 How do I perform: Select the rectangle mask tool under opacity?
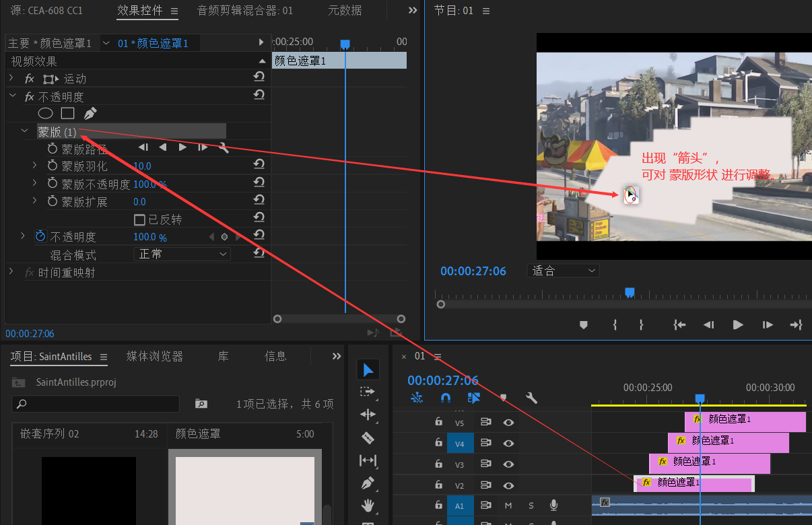67,114
